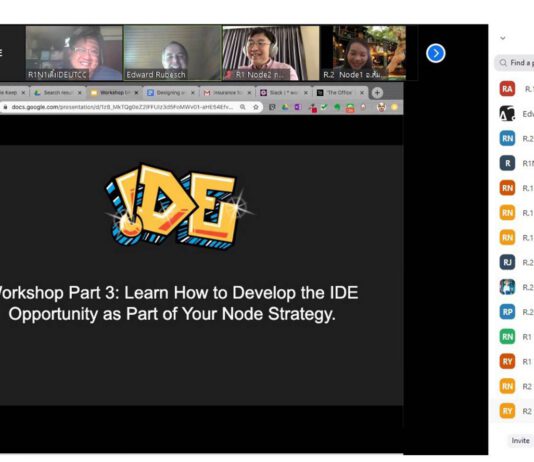Select Edward's black-and-white participant avatar

click(507, 114)
